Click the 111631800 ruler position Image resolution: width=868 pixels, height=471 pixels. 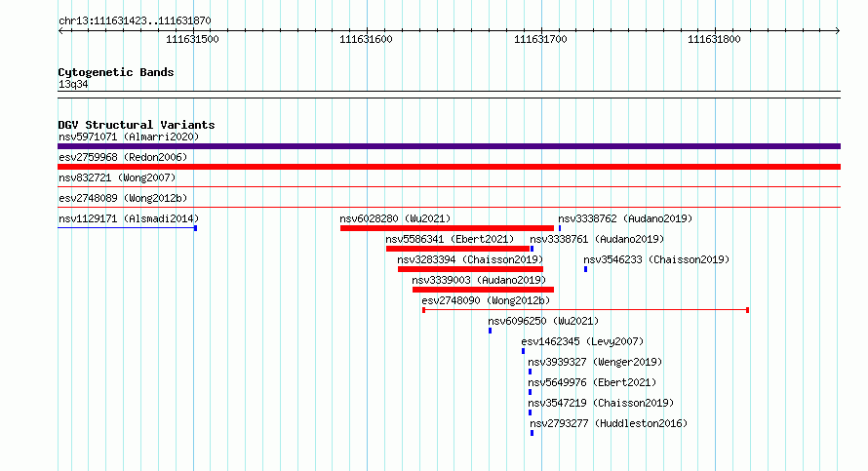click(x=714, y=39)
